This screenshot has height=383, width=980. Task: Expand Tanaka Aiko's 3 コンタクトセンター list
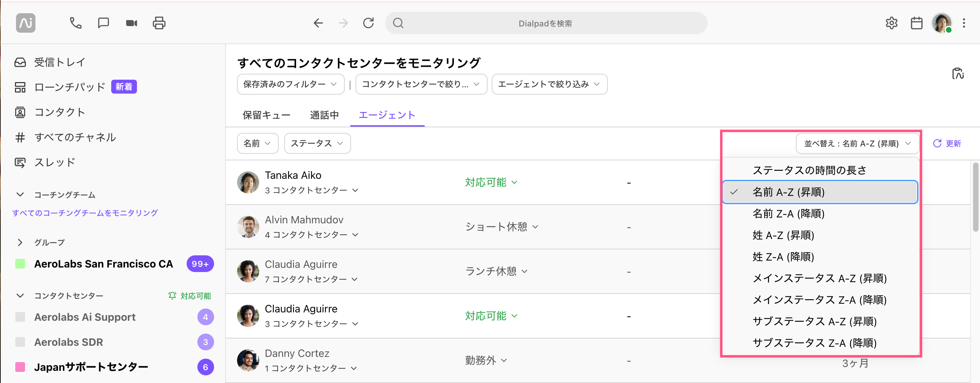pos(312,190)
